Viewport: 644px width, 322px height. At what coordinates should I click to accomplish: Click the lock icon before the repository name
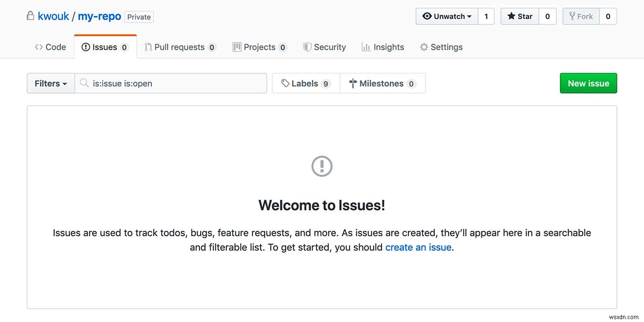(x=30, y=15)
